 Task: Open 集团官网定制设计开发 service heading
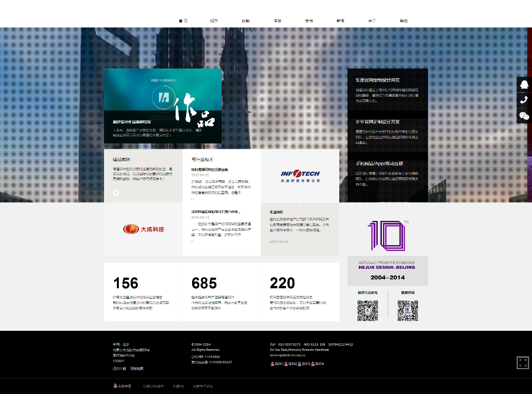[x=378, y=80]
